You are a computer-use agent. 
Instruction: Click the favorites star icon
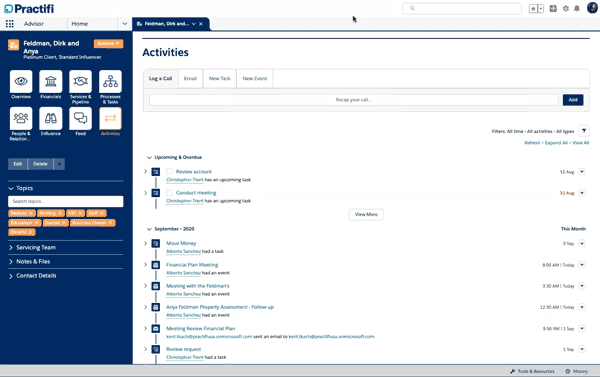point(533,8)
